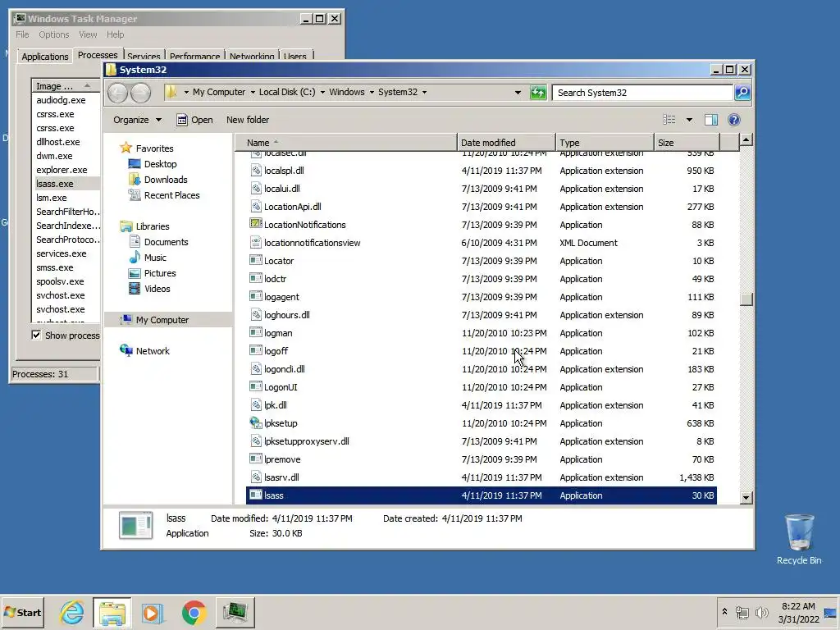Screen dimensions: 840x630
Task: Click the lpksetup installer icon
Action: [x=256, y=422]
